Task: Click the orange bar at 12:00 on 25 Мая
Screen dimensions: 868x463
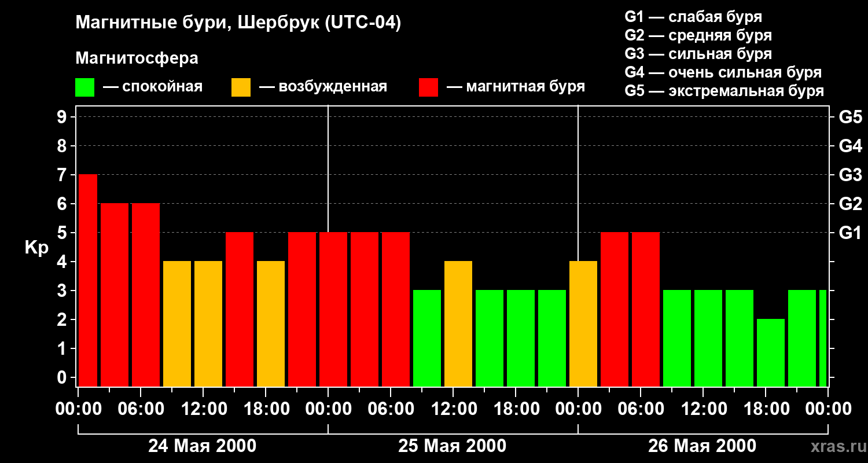Action: click(458, 324)
